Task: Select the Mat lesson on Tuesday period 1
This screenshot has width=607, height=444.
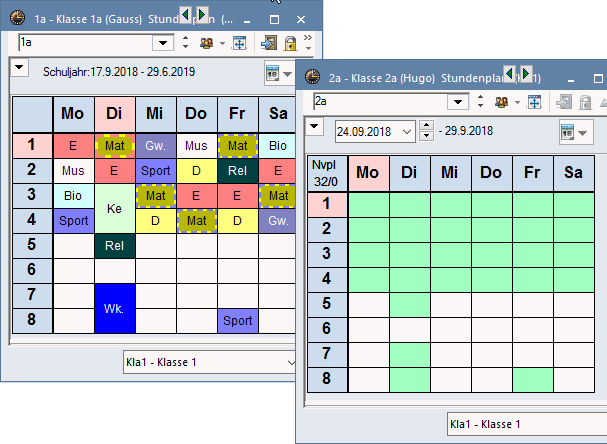Action: 115,146
